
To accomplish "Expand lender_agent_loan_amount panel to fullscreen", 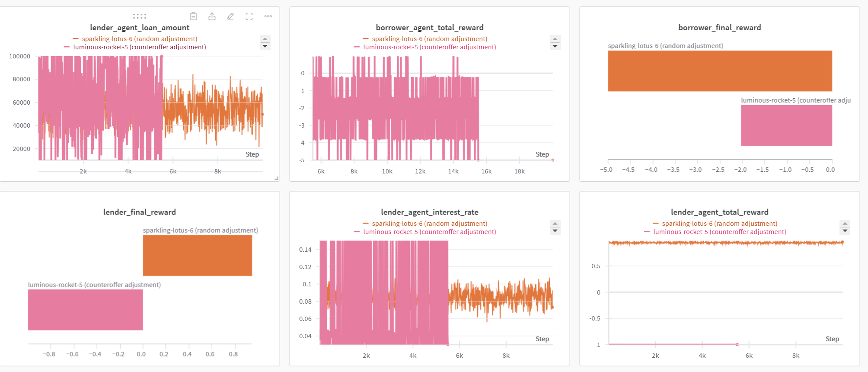I will pyautogui.click(x=249, y=16).
